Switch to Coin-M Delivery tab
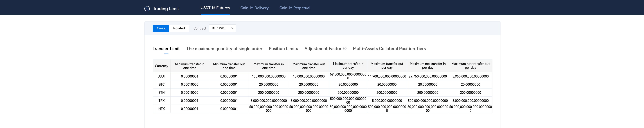 (254, 8)
